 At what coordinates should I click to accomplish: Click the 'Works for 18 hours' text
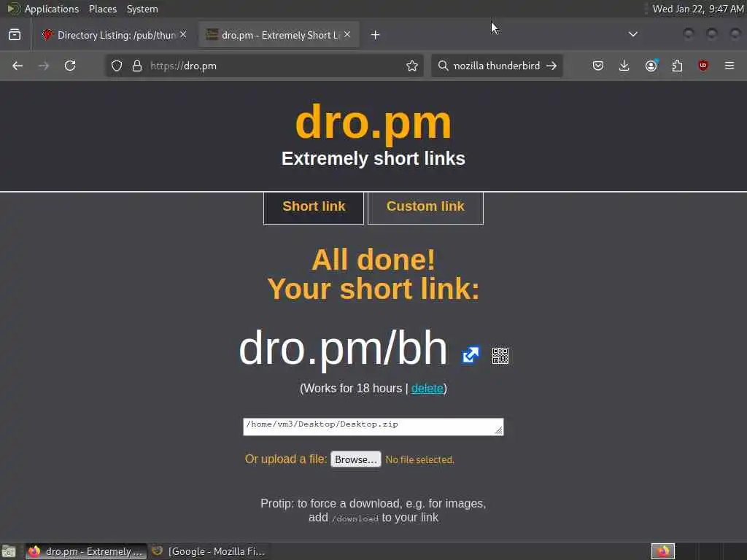(352, 389)
